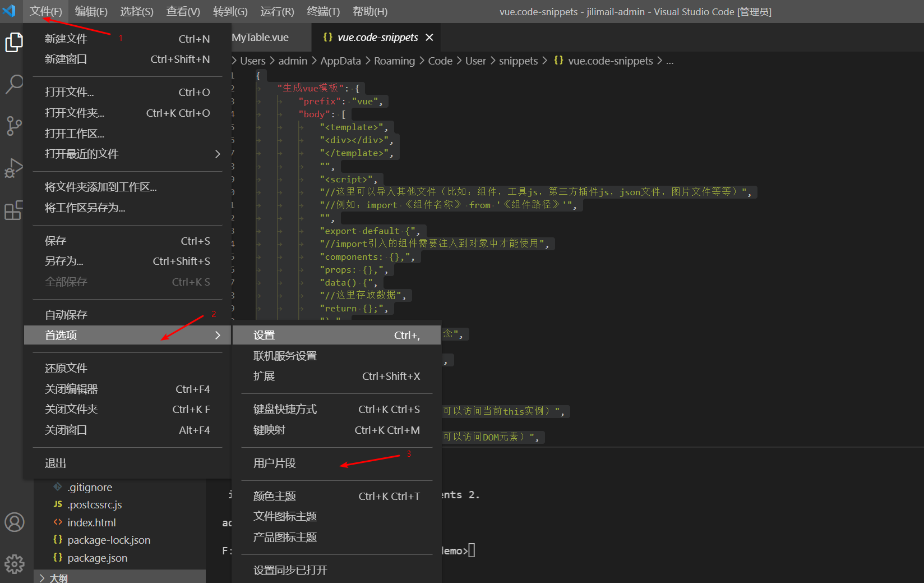Open the 编辑(E) menu

pos(91,11)
